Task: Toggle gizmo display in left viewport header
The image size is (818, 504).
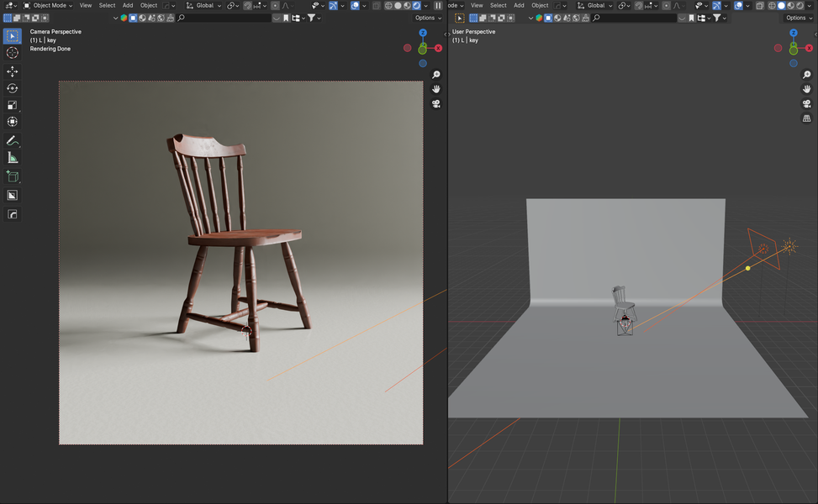Action: click(x=333, y=5)
